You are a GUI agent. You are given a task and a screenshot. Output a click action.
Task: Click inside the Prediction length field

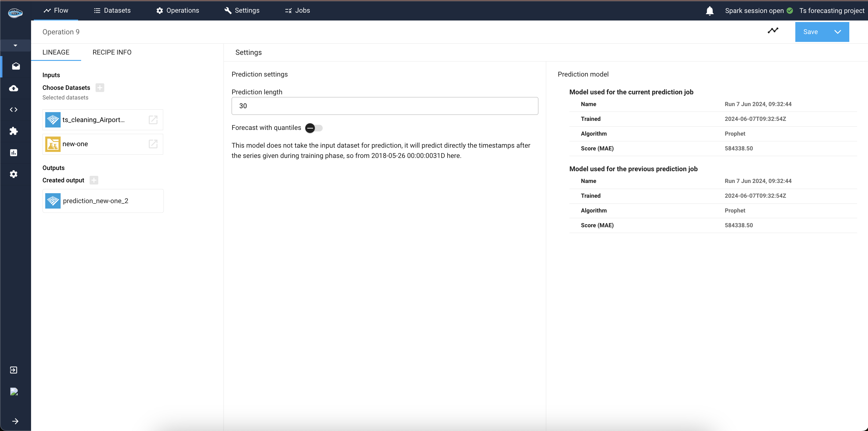pyautogui.click(x=385, y=106)
